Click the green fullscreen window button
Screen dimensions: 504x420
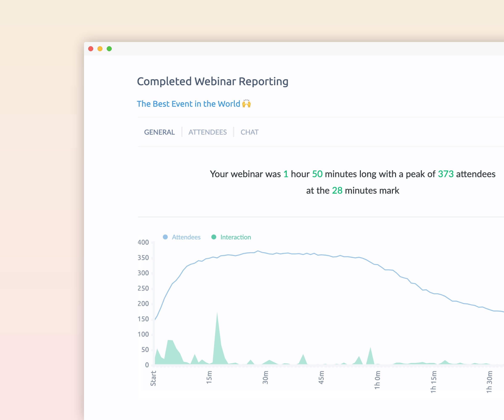pyautogui.click(x=109, y=49)
